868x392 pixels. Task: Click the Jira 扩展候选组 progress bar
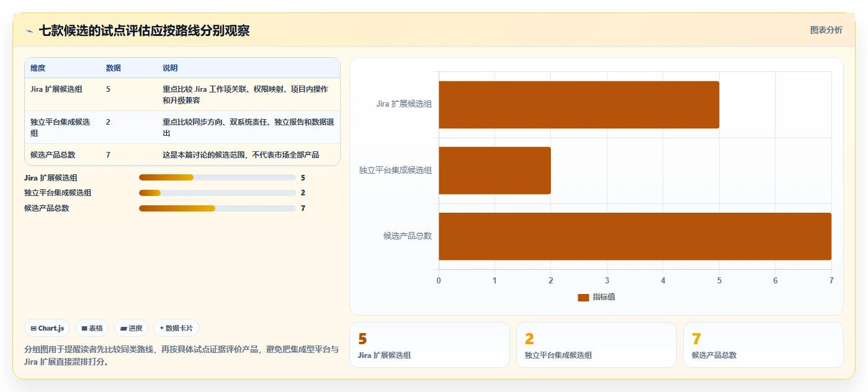tap(217, 177)
